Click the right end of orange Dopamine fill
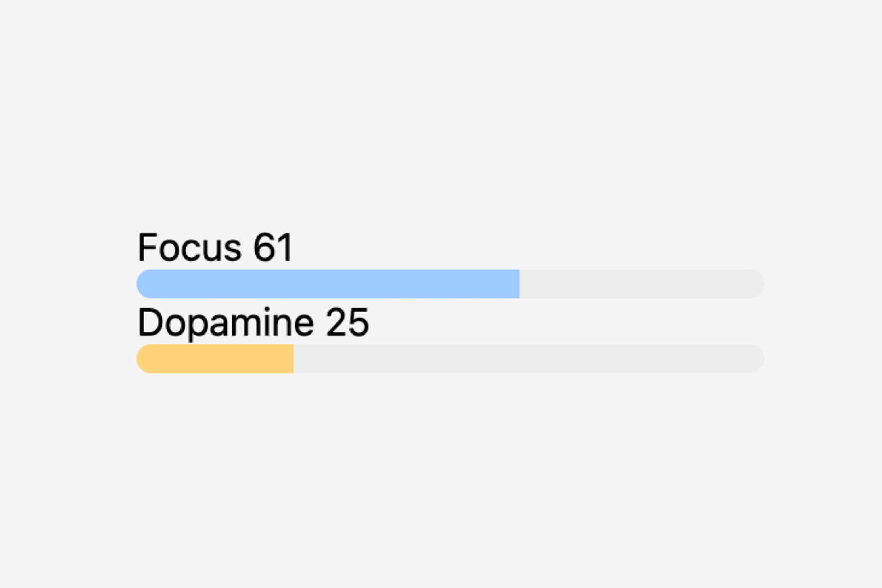This screenshot has width=882, height=588. (x=290, y=359)
